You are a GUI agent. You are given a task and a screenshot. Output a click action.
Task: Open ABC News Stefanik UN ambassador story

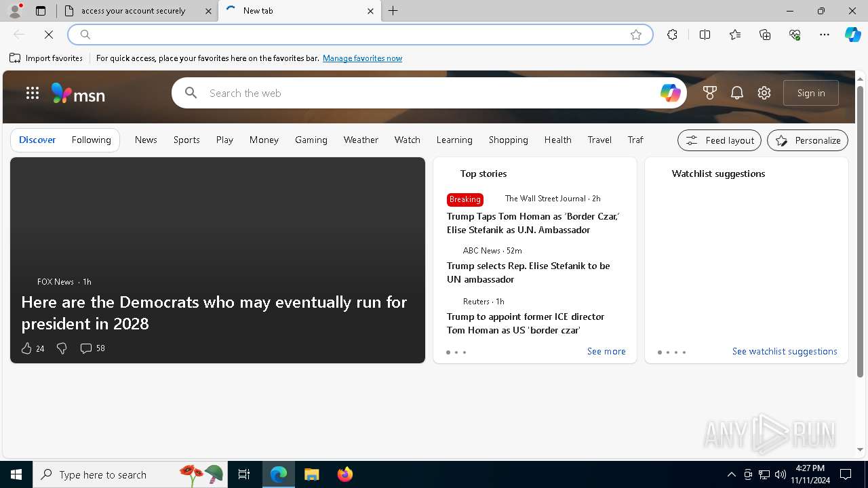point(528,272)
